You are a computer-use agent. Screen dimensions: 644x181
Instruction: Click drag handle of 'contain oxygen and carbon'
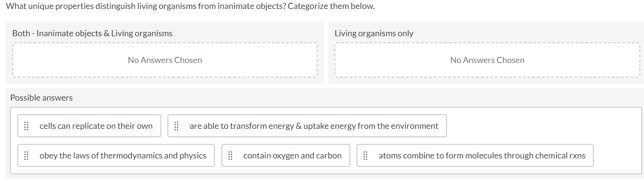(230, 156)
